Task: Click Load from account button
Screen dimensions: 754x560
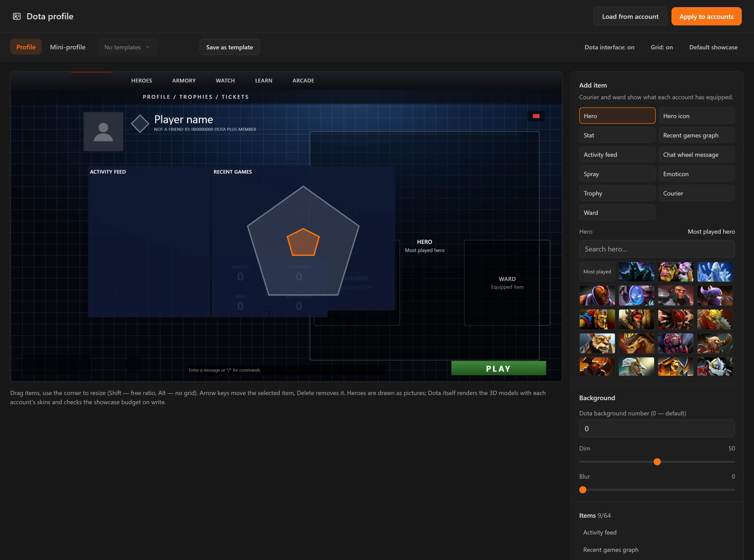Action: click(630, 16)
